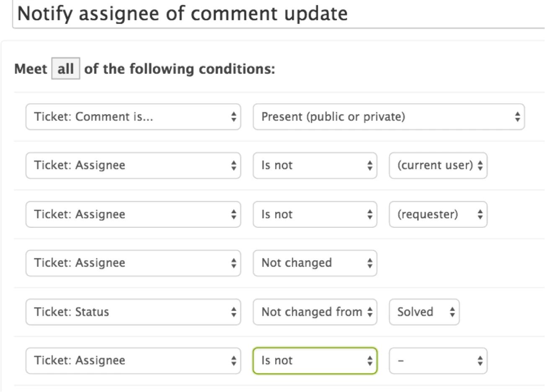This screenshot has width=545, height=392.
Task: Click the rule title text field
Action: click(276, 14)
